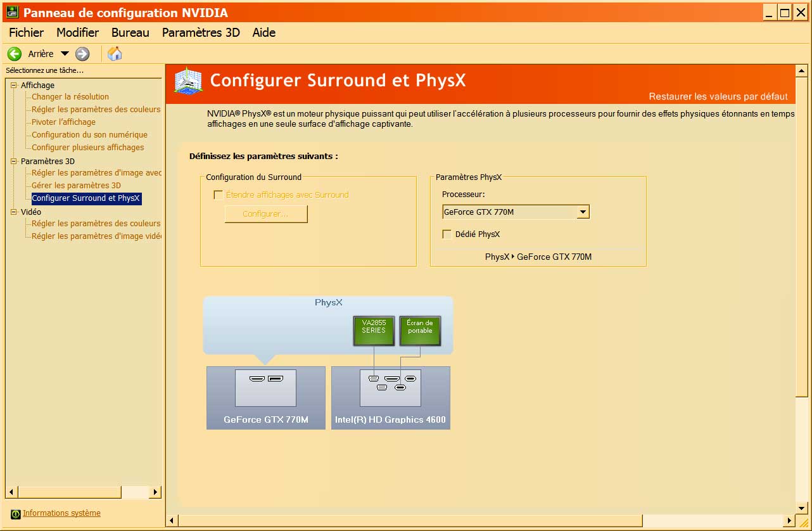Click the GeForce GTX 770M card diagram
This screenshot has width=812, height=531.
point(266,397)
